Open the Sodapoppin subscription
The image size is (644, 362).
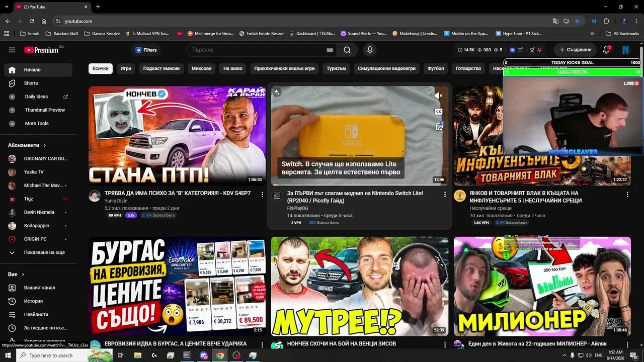[x=38, y=226]
